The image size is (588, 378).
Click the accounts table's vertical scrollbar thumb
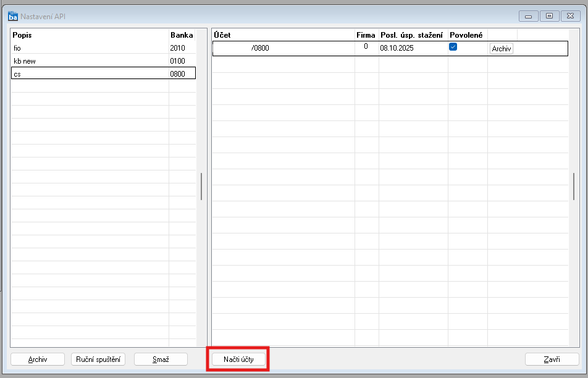click(574, 187)
